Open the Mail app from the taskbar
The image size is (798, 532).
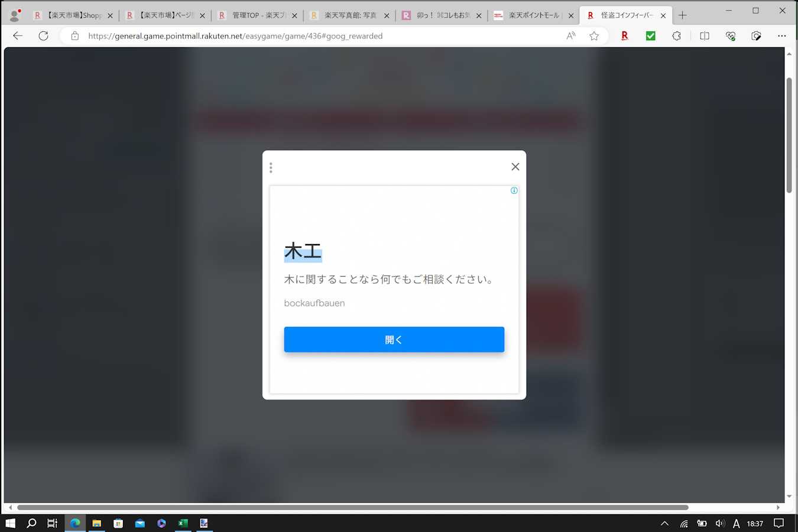point(140,523)
